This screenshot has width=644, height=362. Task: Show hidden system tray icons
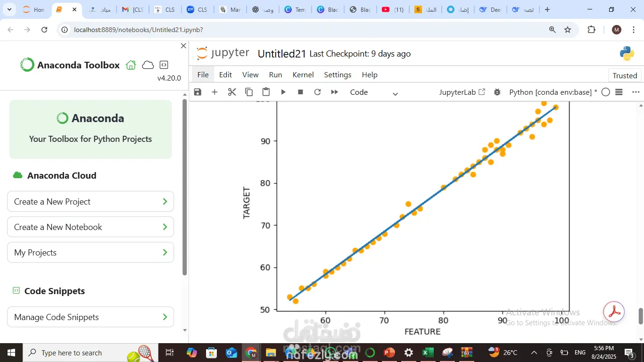pos(534,353)
